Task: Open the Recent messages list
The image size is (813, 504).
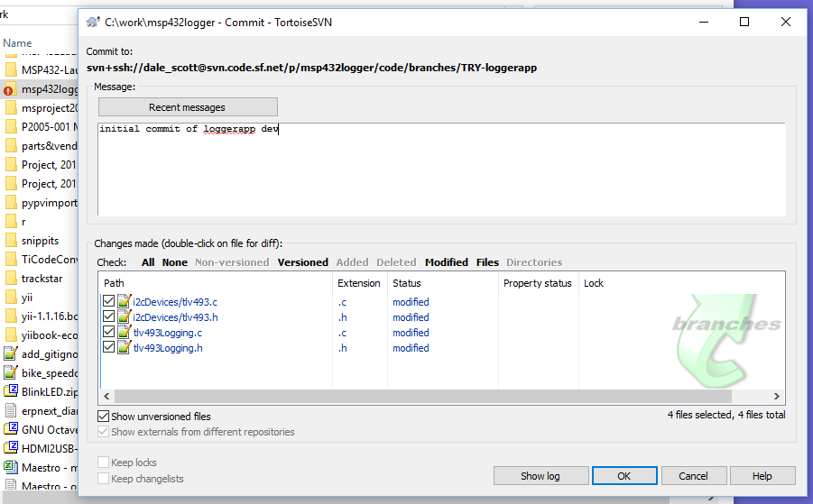Action: point(188,107)
